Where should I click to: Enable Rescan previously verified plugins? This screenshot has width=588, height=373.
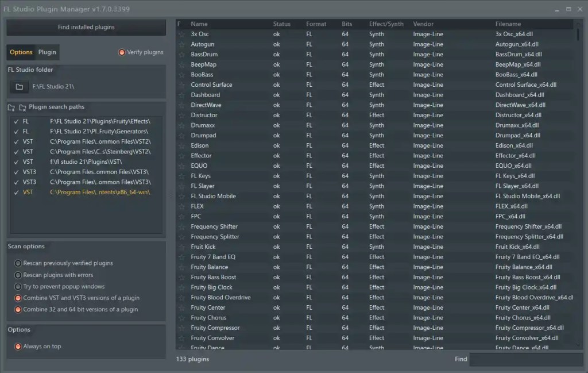pyautogui.click(x=18, y=263)
